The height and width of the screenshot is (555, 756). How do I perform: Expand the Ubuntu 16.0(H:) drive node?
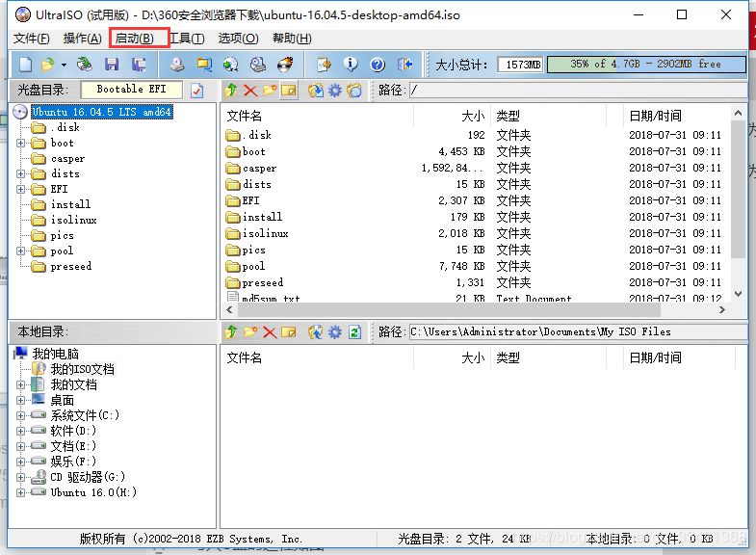coord(21,492)
